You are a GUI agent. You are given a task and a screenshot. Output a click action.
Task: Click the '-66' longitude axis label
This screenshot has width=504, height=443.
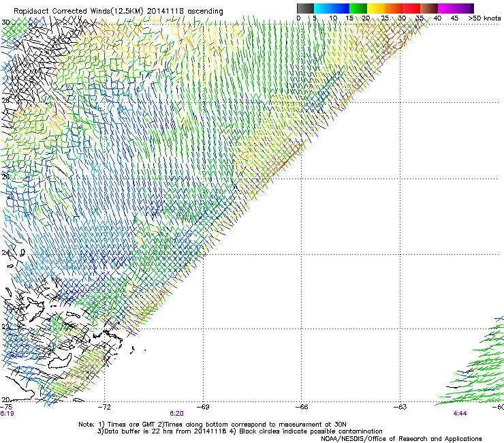302,407
